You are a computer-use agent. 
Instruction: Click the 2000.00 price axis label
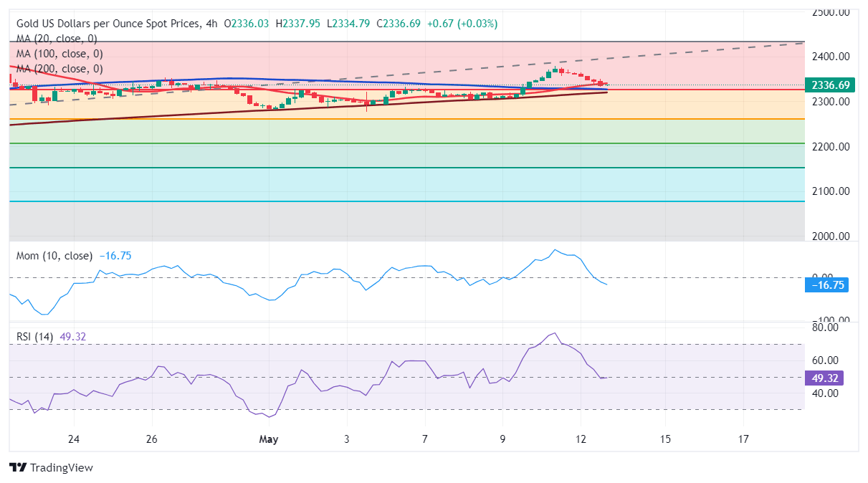tap(831, 236)
